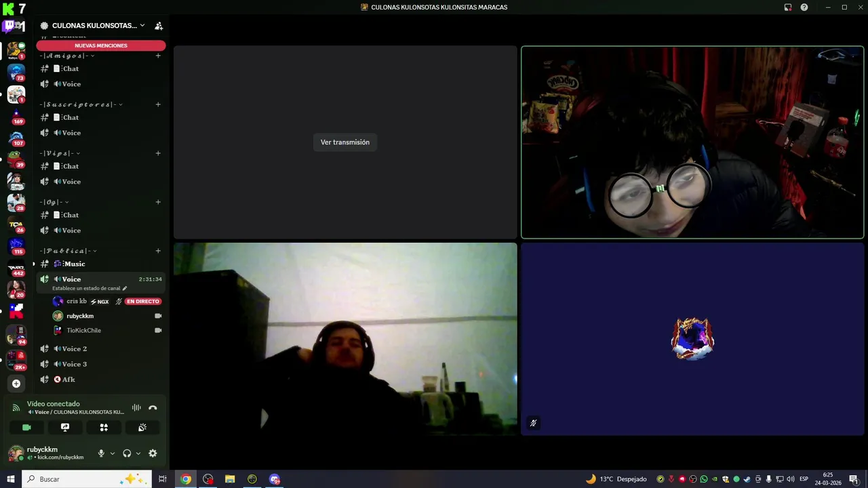Open the Pepe frog server with 39 badge
Viewport: 868px width, 488px height.
point(16,159)
